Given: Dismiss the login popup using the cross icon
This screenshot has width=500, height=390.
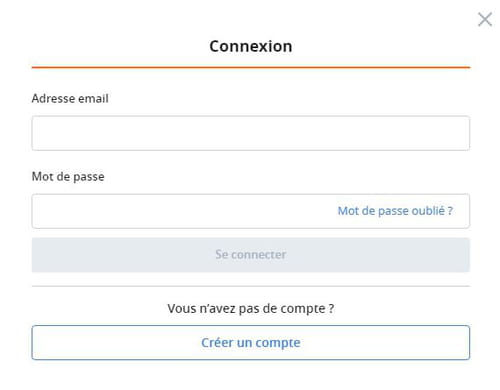Looking at the screenshot, I should [x=485, y=19].
